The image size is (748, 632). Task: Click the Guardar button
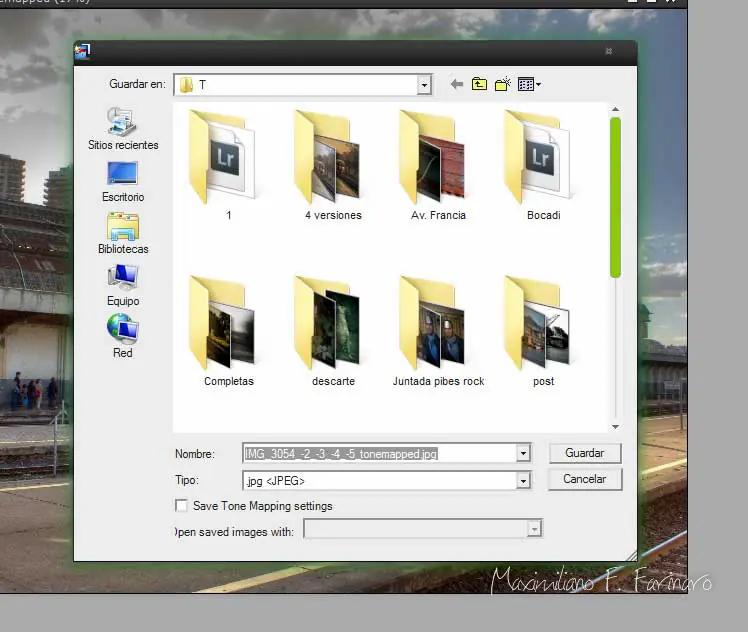point(585,453)
